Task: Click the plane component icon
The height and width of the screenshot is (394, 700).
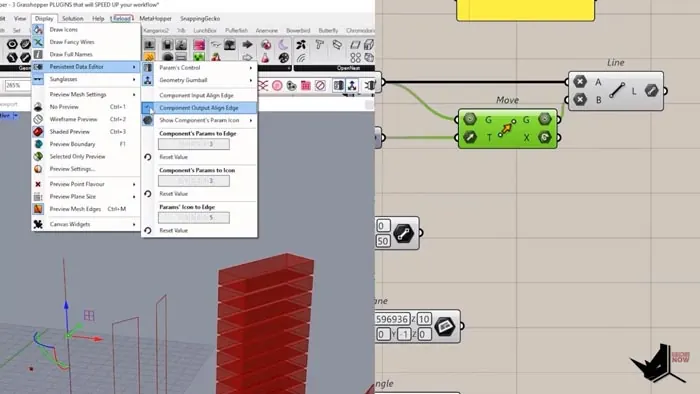Action: click(x=445, y=326)
